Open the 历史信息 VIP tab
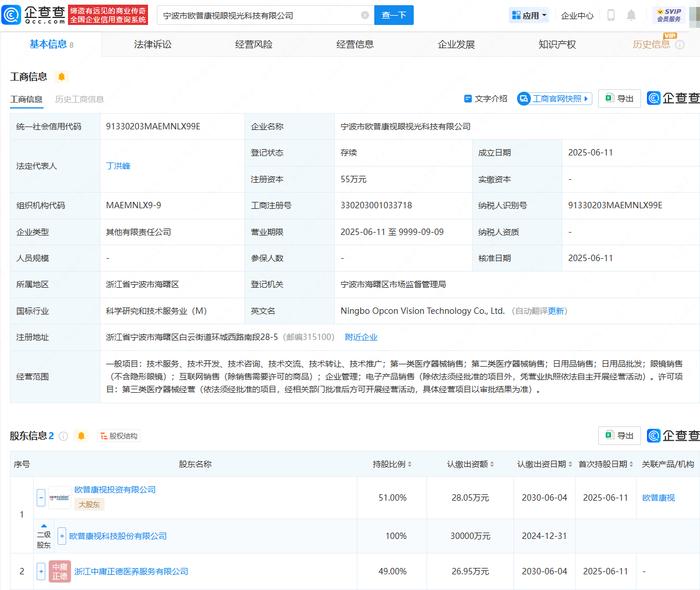700x590 pixels. click(x=651, y=44)
